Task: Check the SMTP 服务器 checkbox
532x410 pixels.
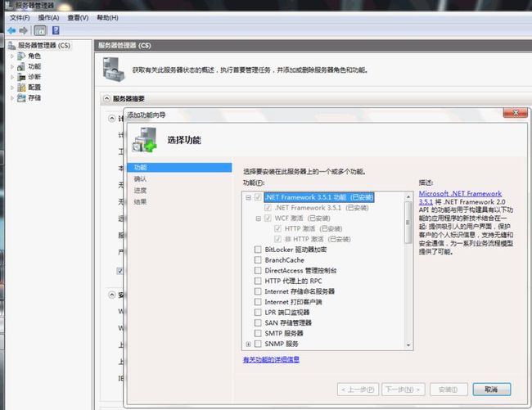Action: coord(258,333)
